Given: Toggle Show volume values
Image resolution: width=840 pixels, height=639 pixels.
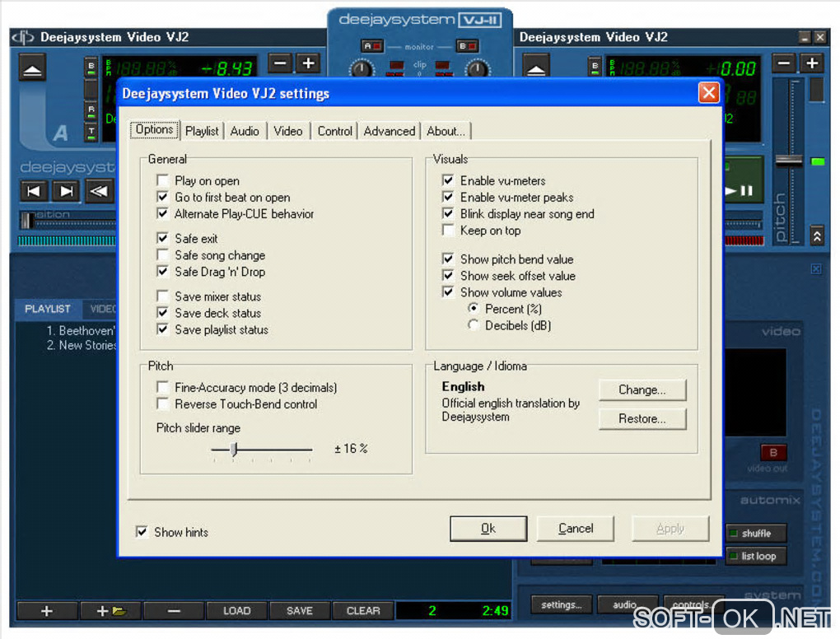Looking at the screenshot, I should 448,292.
